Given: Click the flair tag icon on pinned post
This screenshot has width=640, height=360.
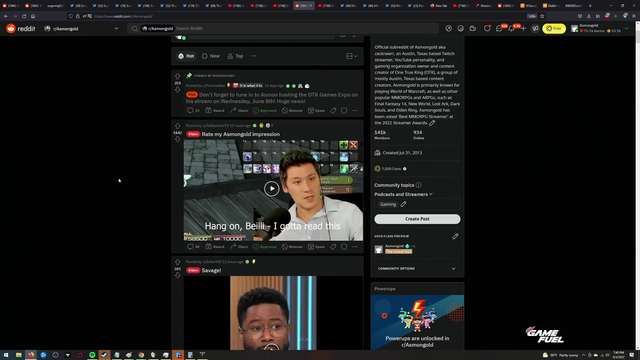Looking at the screenshot, I should click(x=333, y=111).
